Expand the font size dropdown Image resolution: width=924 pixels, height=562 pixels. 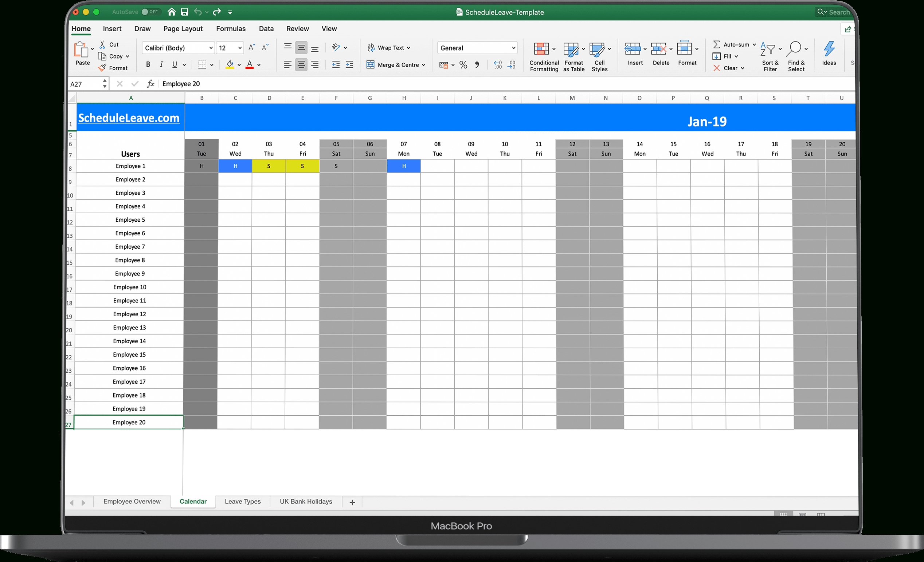coord(240,47)
